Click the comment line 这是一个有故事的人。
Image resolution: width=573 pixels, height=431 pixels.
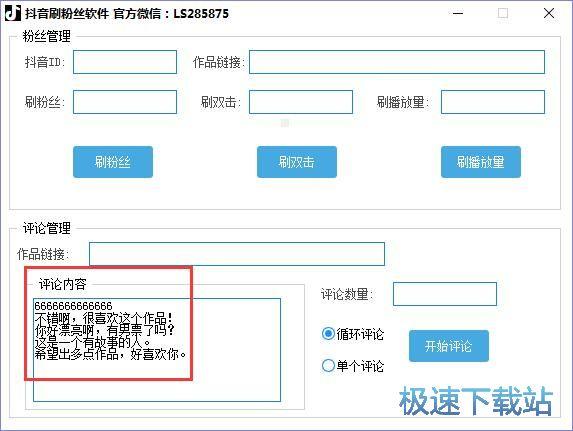click(92, 342)
